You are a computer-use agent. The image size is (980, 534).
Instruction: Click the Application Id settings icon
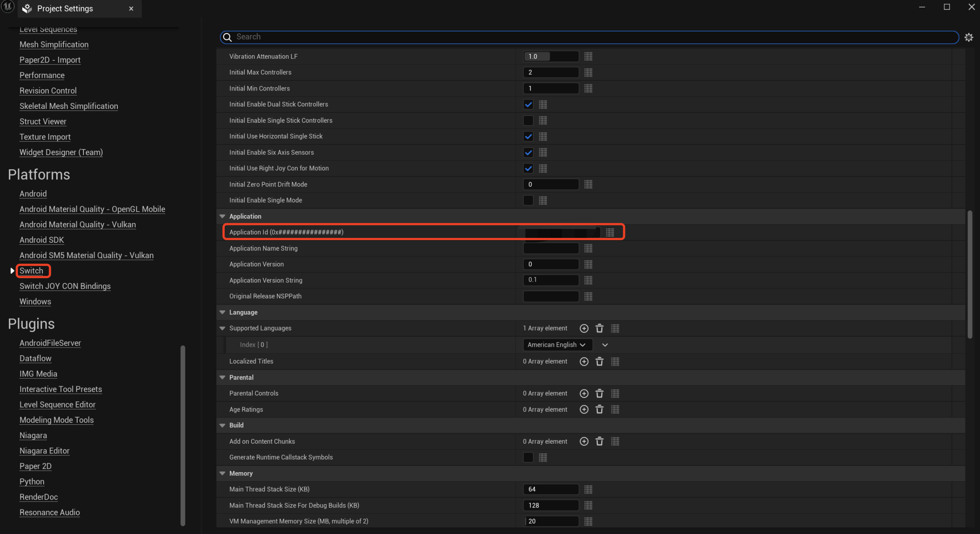tap(610, 232)
